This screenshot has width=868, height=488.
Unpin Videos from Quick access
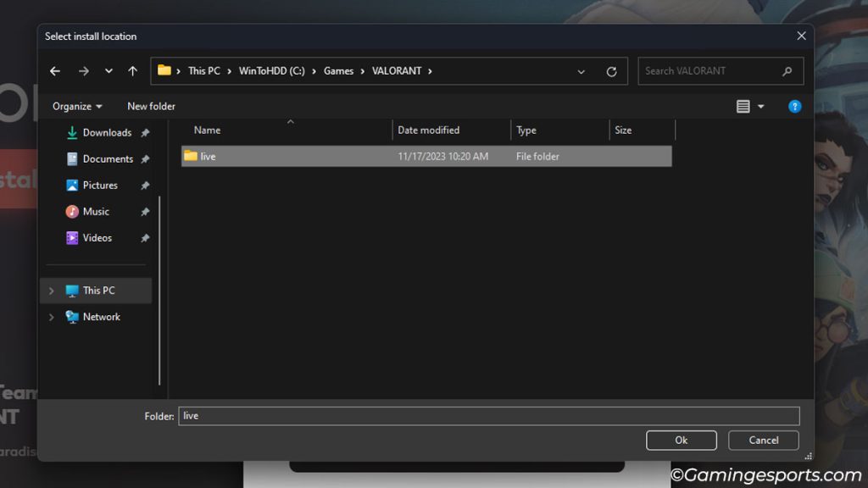click(x=144, y=237)
